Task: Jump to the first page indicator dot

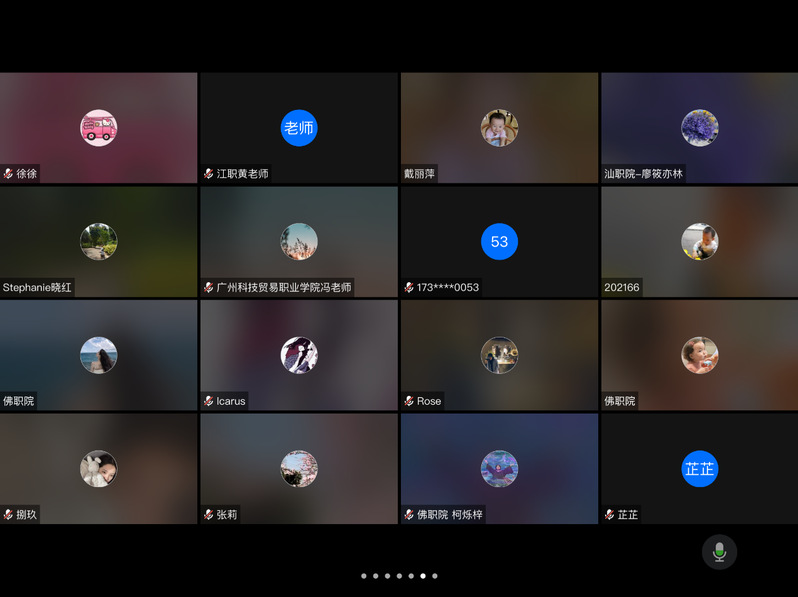Action: 363,576
